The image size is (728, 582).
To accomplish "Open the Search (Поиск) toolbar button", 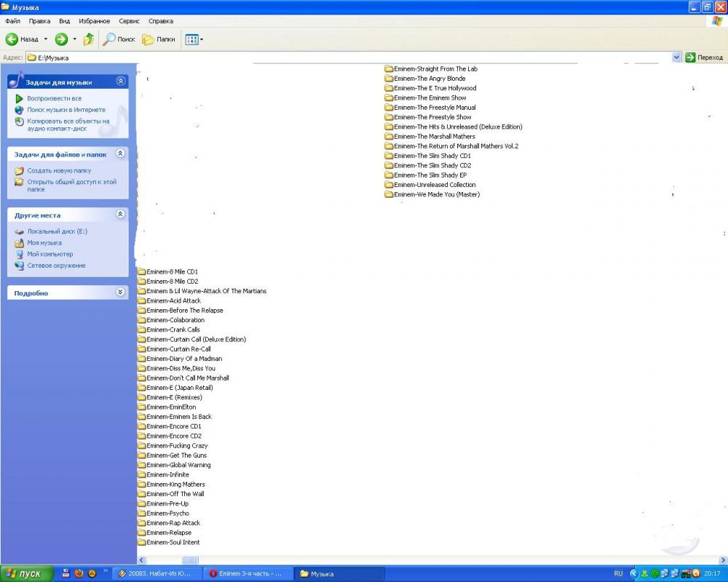I will (119, 39).
